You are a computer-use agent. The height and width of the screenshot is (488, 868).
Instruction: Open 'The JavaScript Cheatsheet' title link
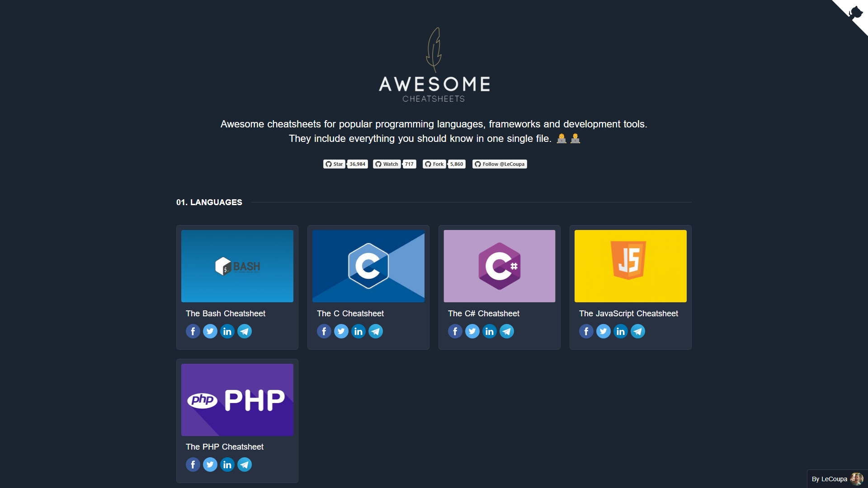[x=628, y=314]
